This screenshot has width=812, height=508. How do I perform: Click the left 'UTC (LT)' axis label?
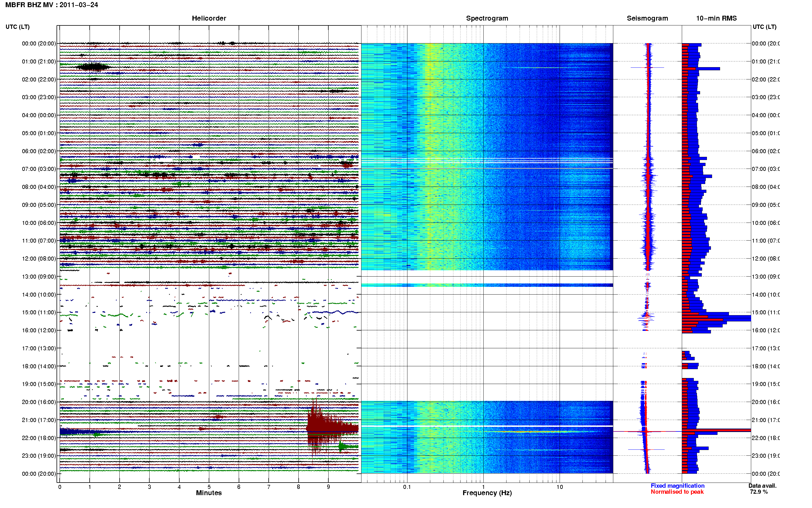coord(17,27)
